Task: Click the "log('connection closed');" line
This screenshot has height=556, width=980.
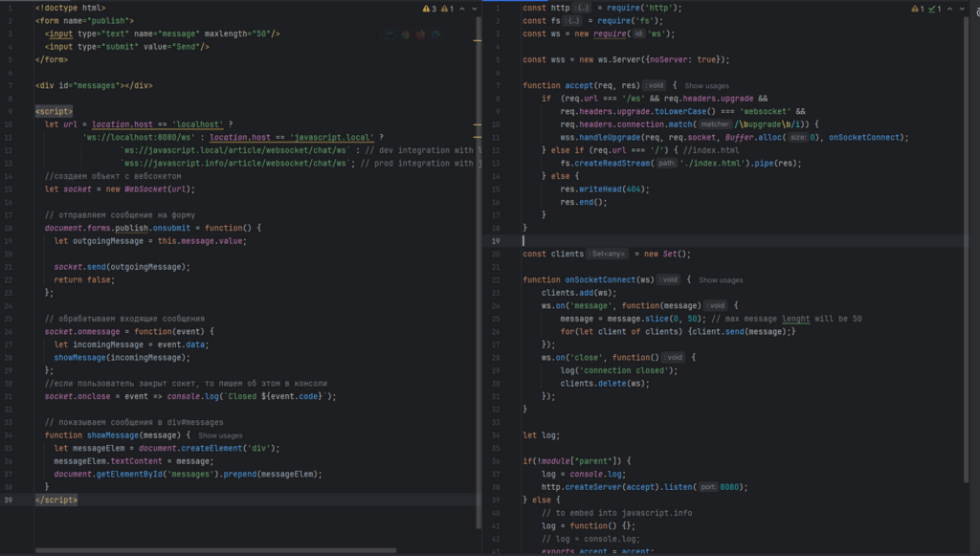Action: pyautogui.click(x=619, y=370)
